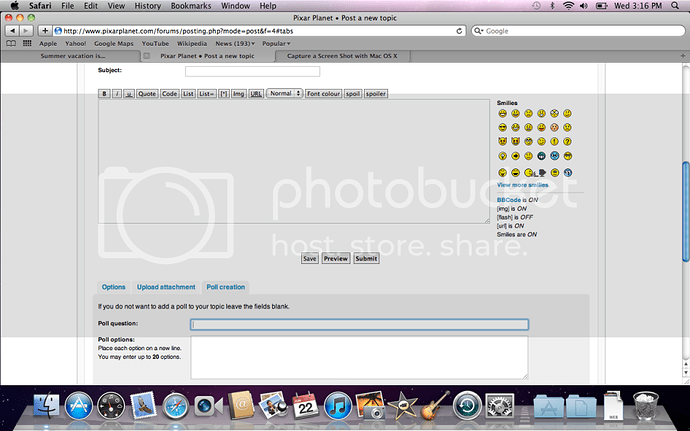The image size is (690, 431).
Task: Click the Preview button
Action: [x=336, y=258]
